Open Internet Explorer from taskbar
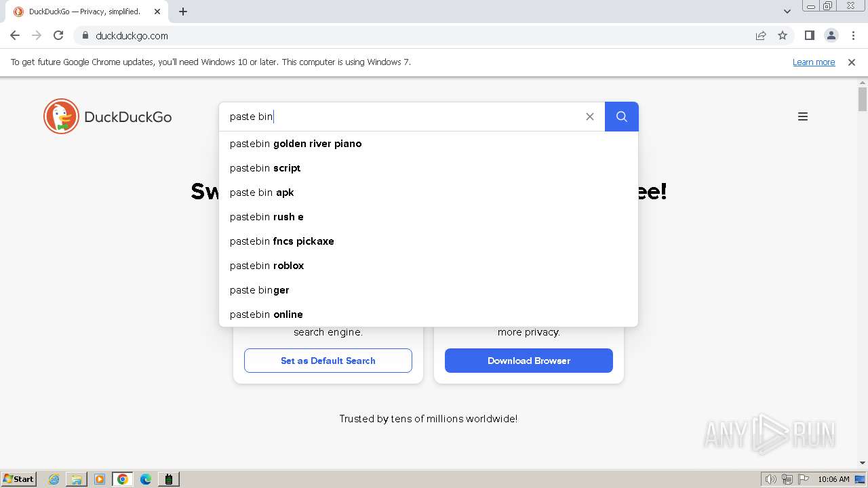868x488 pixels. (x=54, y=479)
